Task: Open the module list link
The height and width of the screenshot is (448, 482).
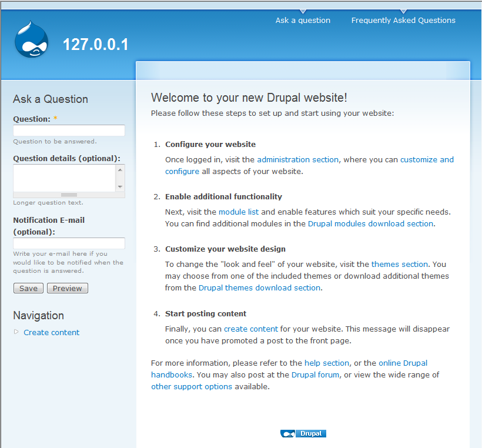Action: 239,212
